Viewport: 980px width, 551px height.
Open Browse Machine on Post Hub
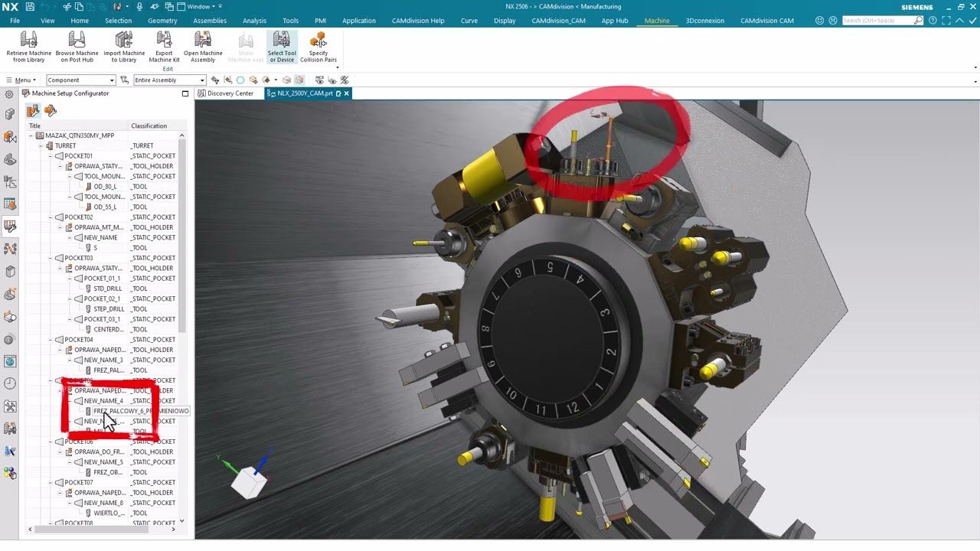[x=77, y=47]
